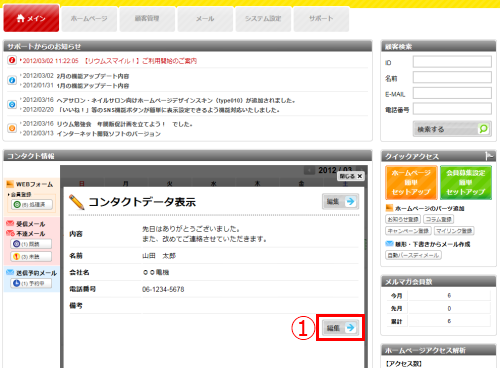This screenshot has width=500, height=368.
Task: Start the green 会員募集設定 簡単セットアップ
Action: (x=466, y=182)
